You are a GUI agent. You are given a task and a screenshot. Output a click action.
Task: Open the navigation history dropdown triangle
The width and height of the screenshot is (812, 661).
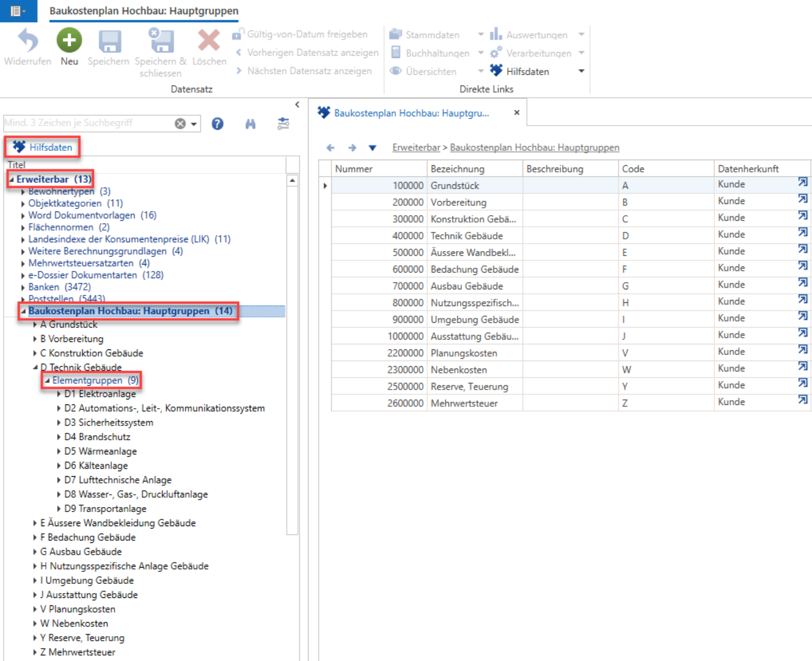pos(372,148)
